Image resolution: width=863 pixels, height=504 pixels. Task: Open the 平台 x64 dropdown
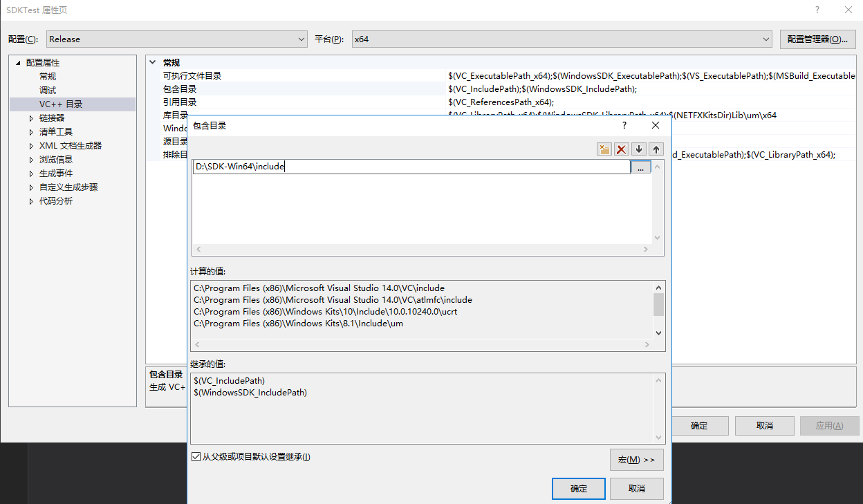(x=562, y=39)
